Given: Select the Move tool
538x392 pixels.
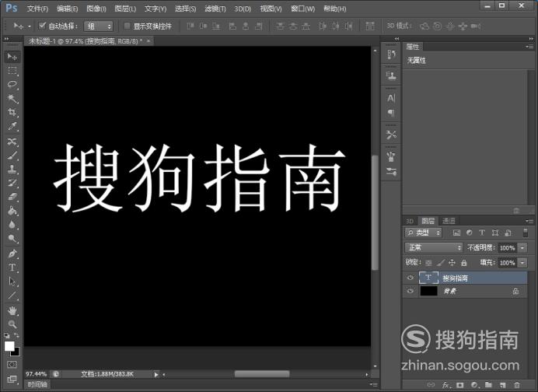Looking at the screenshot, I should [x=12, y=57].
